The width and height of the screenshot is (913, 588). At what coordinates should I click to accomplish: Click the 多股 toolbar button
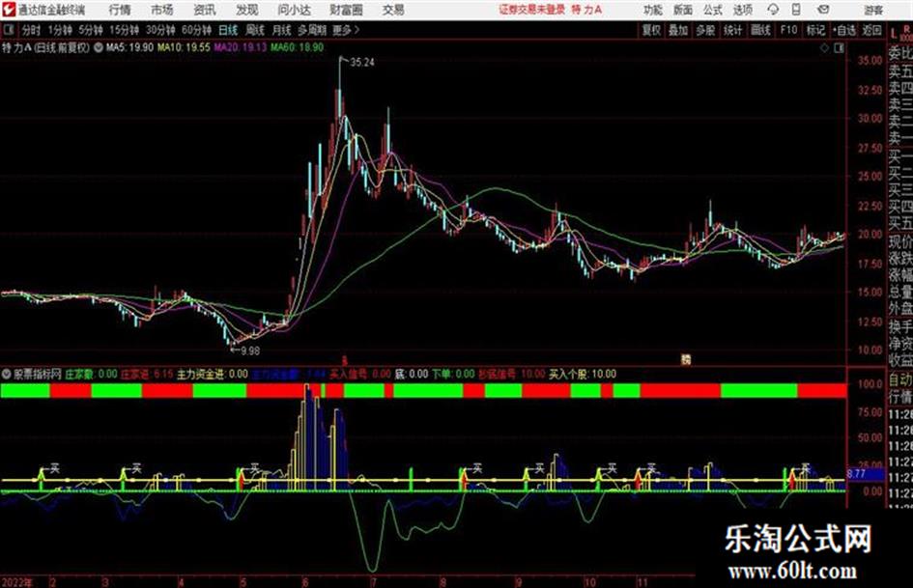click(x=705, y=30)
